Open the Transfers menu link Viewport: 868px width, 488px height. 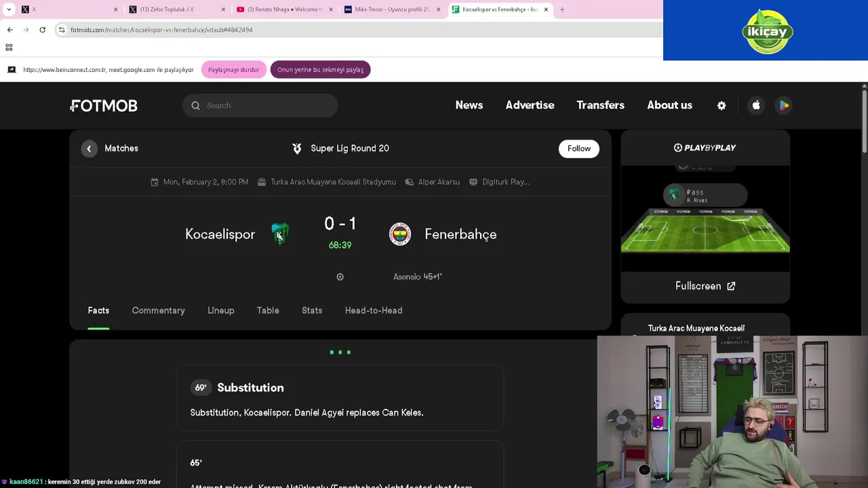pos(600,105)
